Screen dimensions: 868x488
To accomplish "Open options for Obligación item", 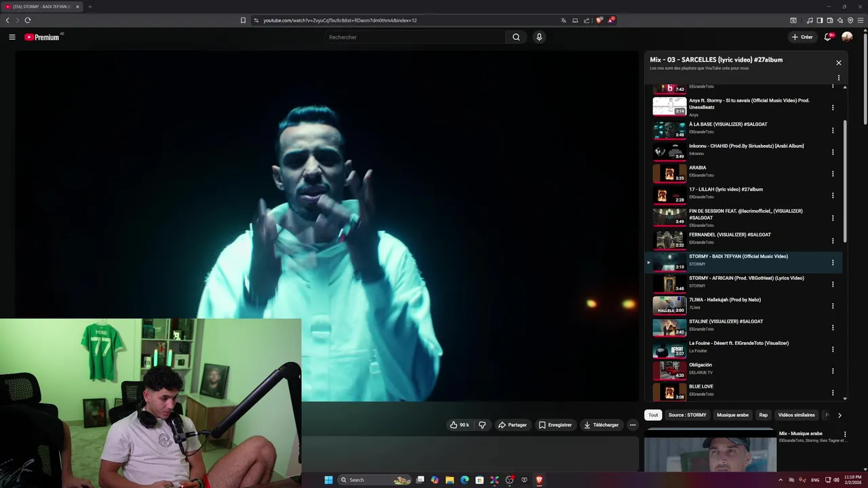I will point(833,371).
